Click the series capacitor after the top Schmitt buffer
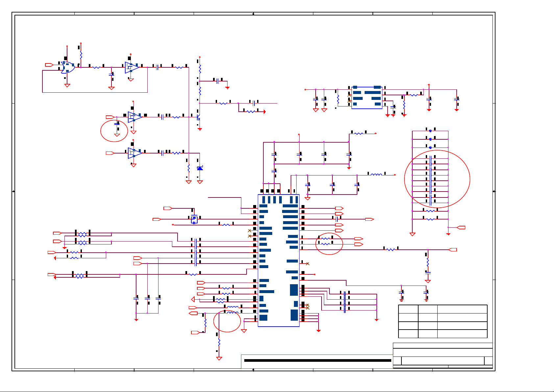Screen dimensions: 554x392 (x=157, y=67)
